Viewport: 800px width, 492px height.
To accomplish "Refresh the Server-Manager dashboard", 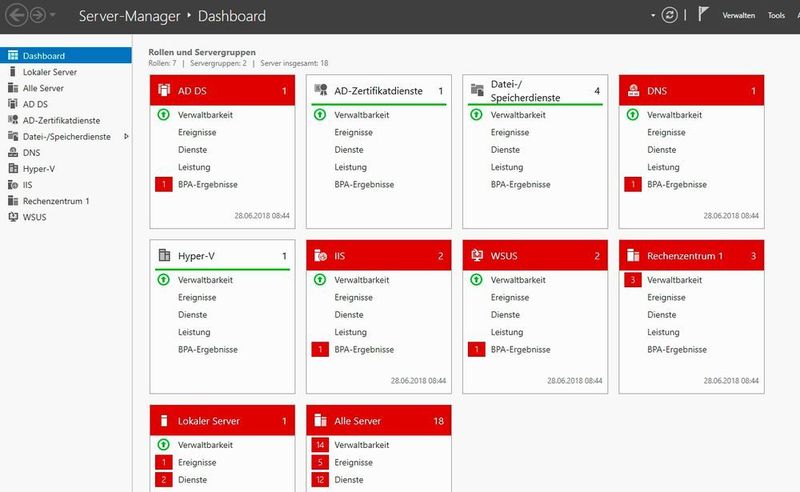I will [x=669, y=15].
